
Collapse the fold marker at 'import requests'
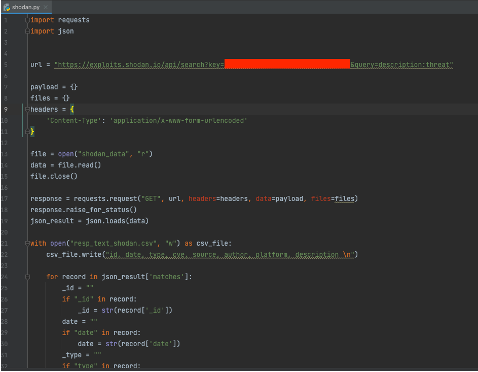pos(27,20)
